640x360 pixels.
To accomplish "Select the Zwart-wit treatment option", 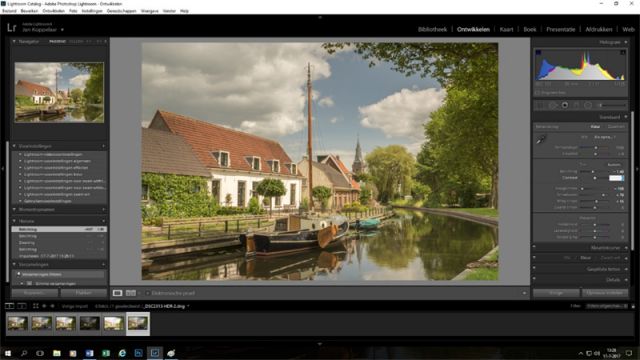I will (616, 127).
